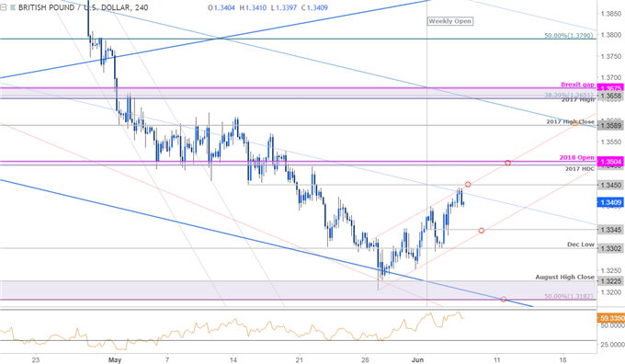Viewport: 625px width, 364px height.
Task: Click the 1.3800 price axis label
Action: coord(611,35)
